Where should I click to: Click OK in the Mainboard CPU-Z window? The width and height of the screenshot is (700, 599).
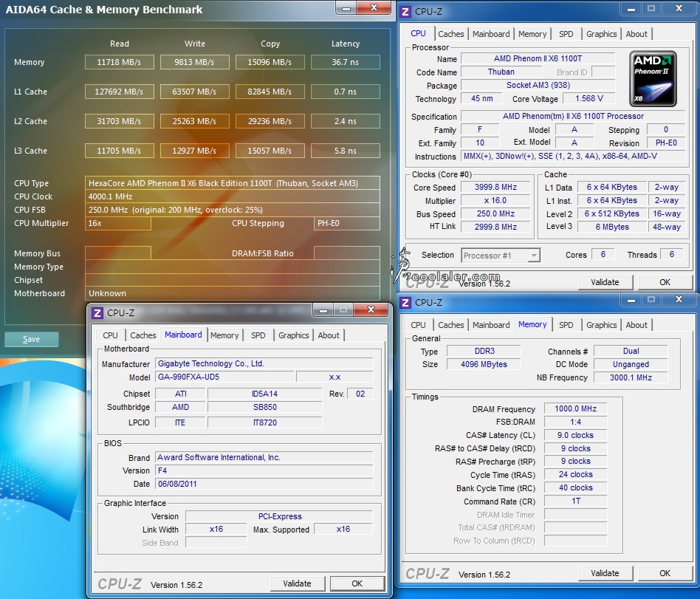pyautogui.click(x=357, y=583)
